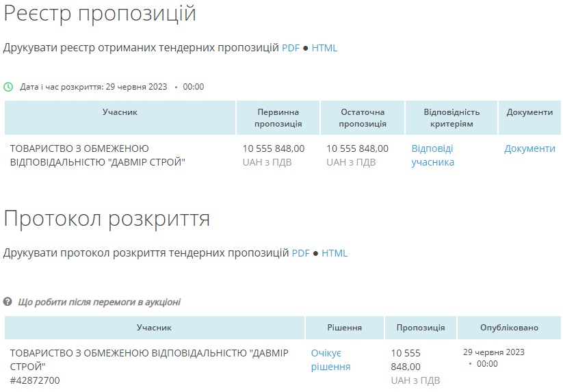Select the final proposal amount 10 555 848,00

(357, 148)
